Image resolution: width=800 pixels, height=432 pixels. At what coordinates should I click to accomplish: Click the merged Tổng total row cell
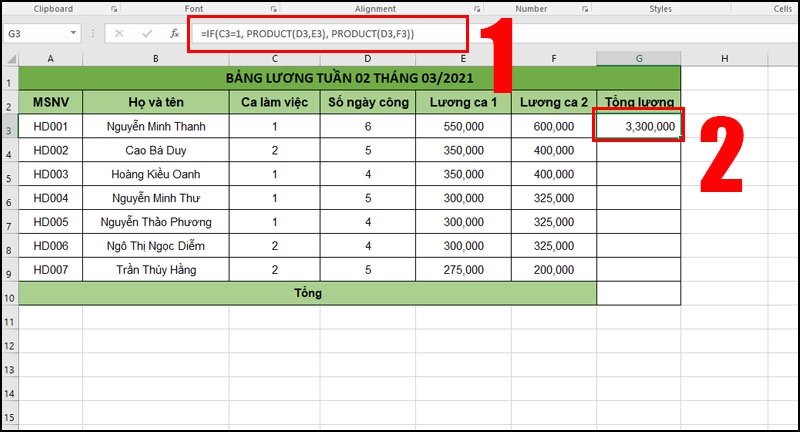point(307,294)
